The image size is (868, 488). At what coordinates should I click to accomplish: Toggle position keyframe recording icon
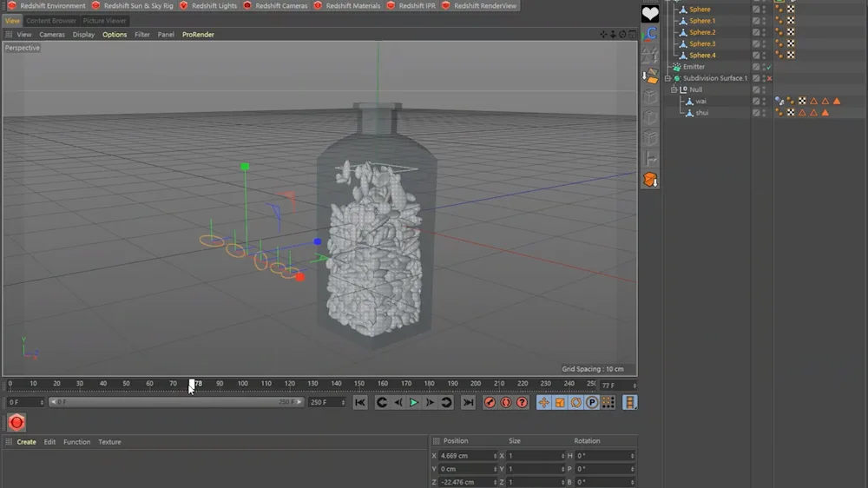pyautogui.click(x=544, y=402)
